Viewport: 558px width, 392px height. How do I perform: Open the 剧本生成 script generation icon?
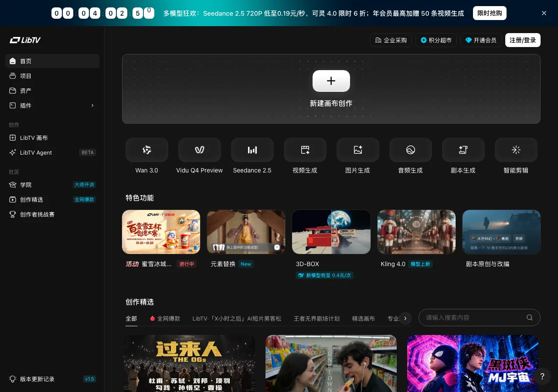463,150
